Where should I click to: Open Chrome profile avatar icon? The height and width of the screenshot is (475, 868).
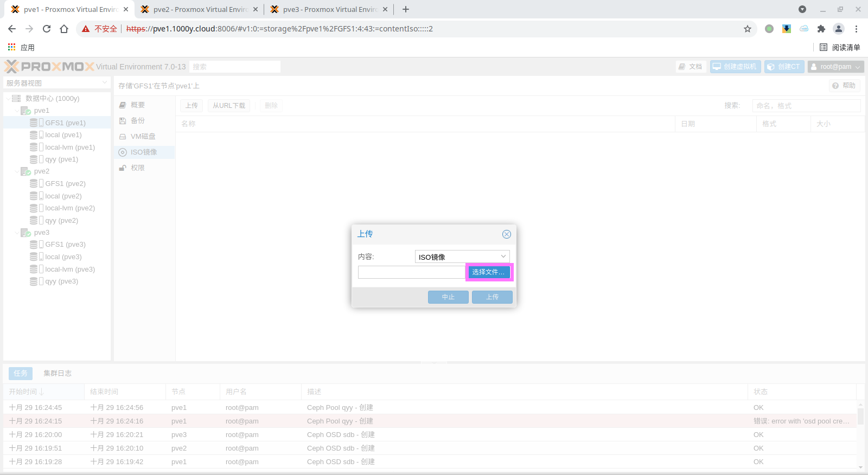pos(839,29)
